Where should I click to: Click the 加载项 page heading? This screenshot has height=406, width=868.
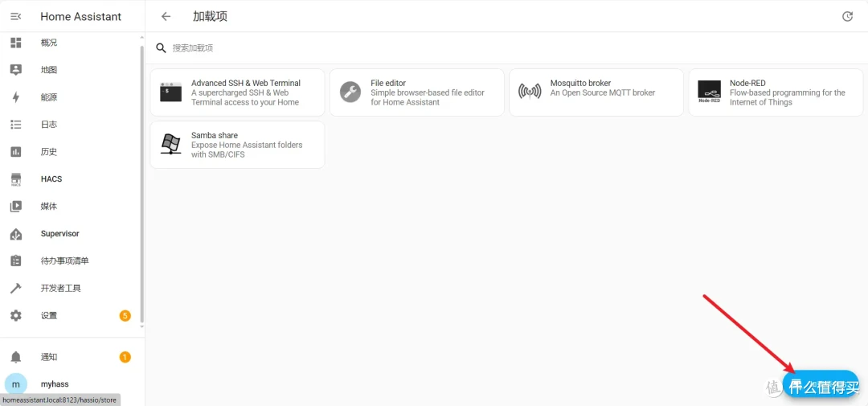tap(210, 17)
